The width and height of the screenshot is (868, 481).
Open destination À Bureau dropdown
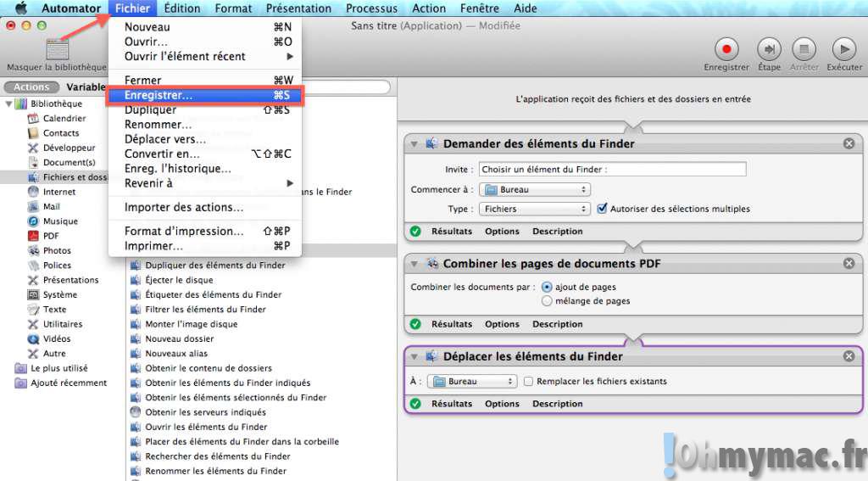click(472, 381)
